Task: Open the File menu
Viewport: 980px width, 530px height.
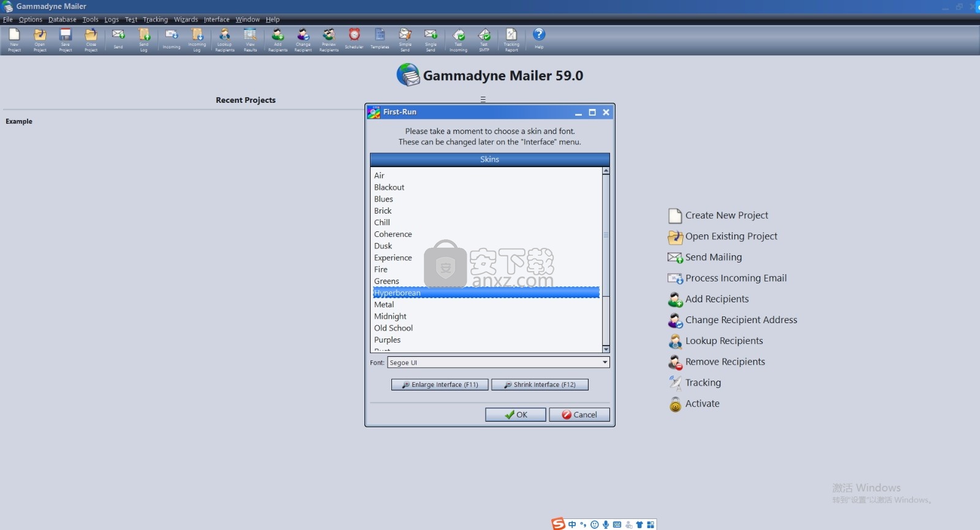Action: 8,20
